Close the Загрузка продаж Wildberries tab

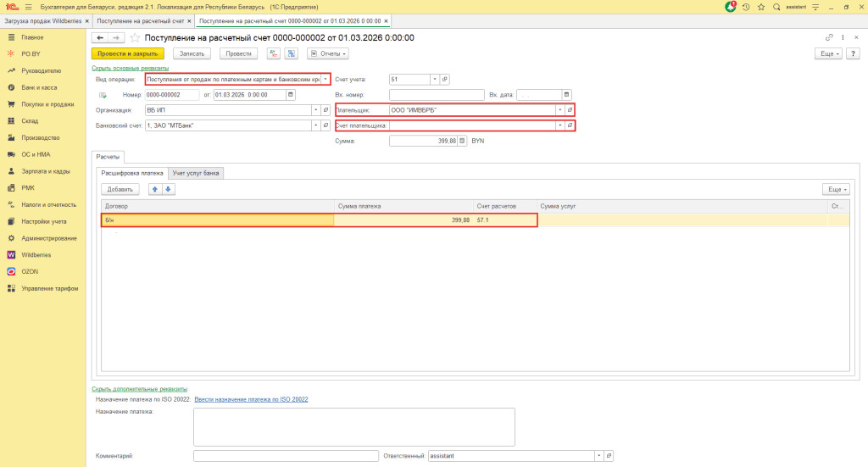[x=87, y=19]
